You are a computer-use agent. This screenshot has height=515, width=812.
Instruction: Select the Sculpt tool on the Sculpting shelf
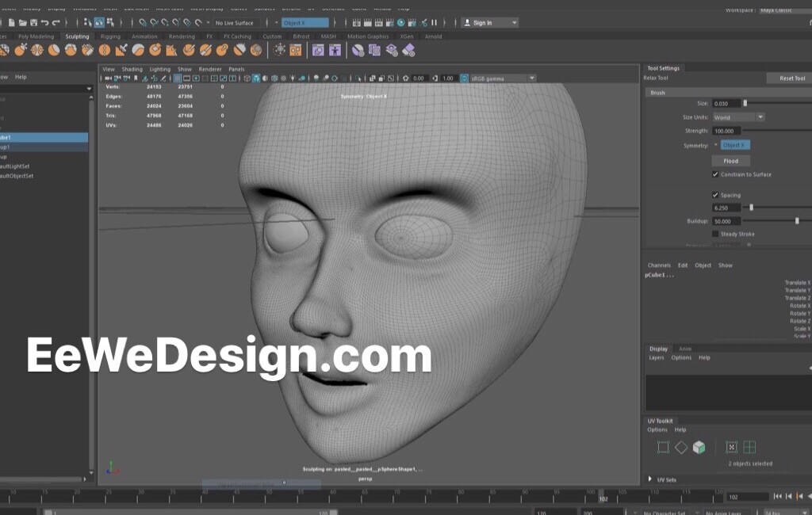pyautogui.click(x=20, y=51)
